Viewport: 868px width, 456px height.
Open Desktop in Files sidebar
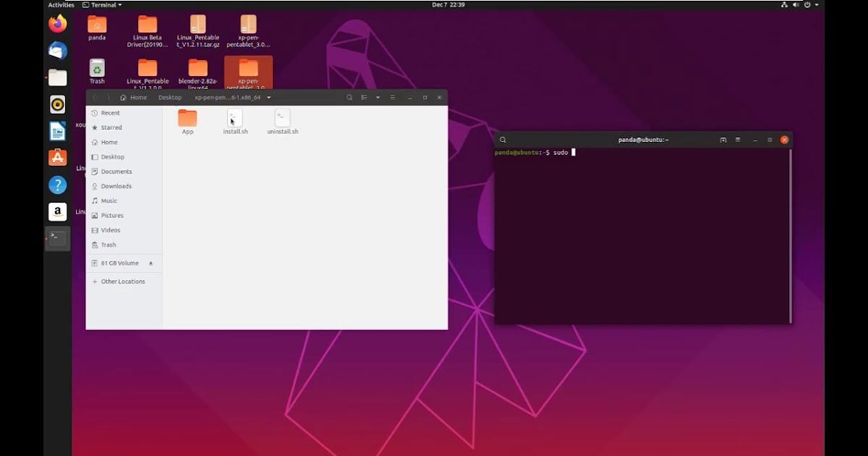tap(124, 157)
